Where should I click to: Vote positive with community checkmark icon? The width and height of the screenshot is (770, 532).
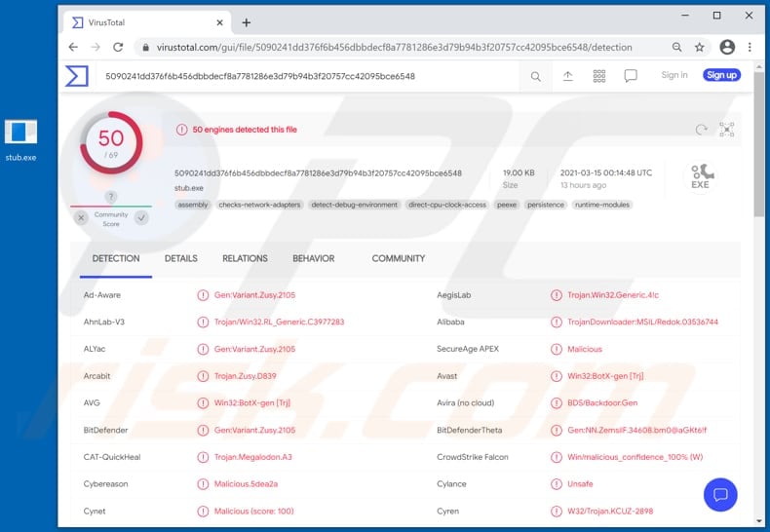click(x=141, y=217)
